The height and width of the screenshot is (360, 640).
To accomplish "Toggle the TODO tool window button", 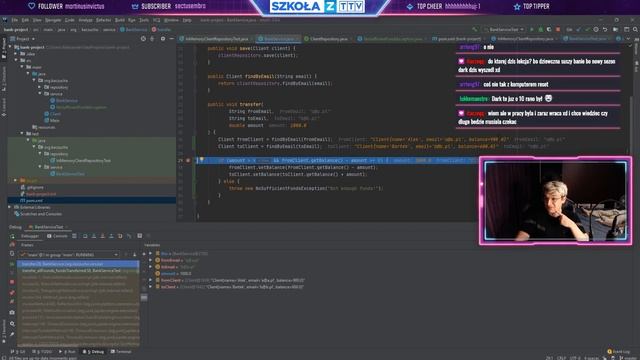I will tap(42, 351).
